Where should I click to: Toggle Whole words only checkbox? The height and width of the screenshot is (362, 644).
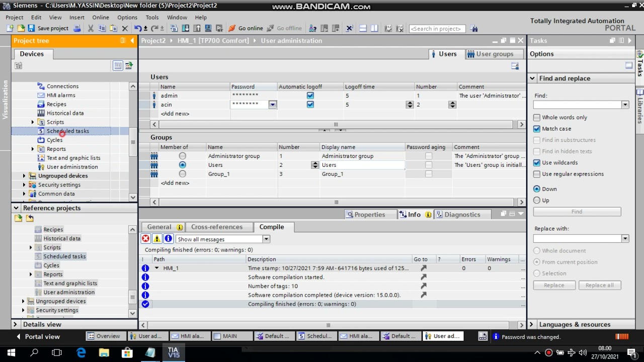[x=537, y=118]
